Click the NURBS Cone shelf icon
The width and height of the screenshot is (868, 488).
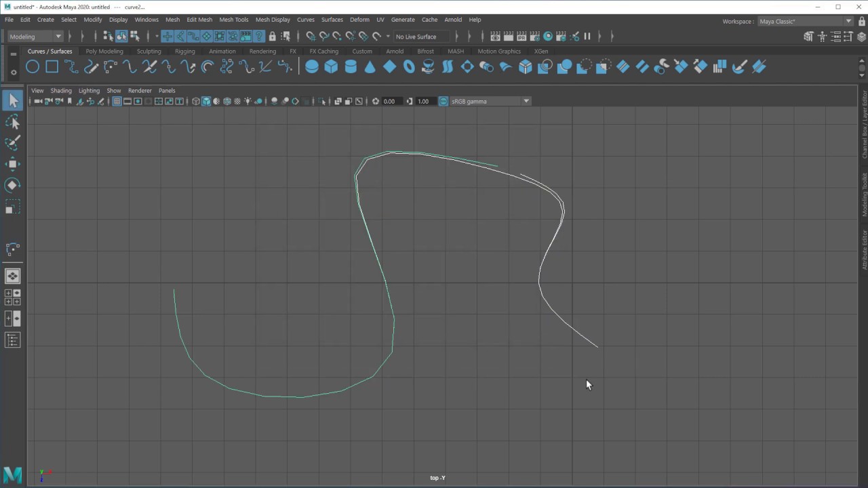[x=370, y=66]
